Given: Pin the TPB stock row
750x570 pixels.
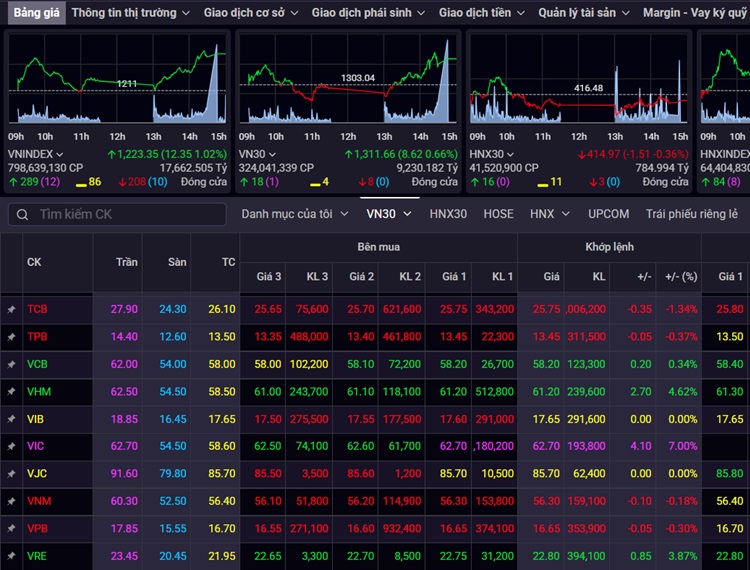Looking at the screenshot, I should 11,337.
